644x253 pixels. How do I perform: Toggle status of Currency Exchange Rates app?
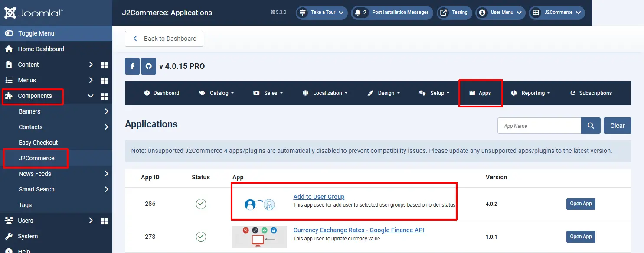click(201, 237)
